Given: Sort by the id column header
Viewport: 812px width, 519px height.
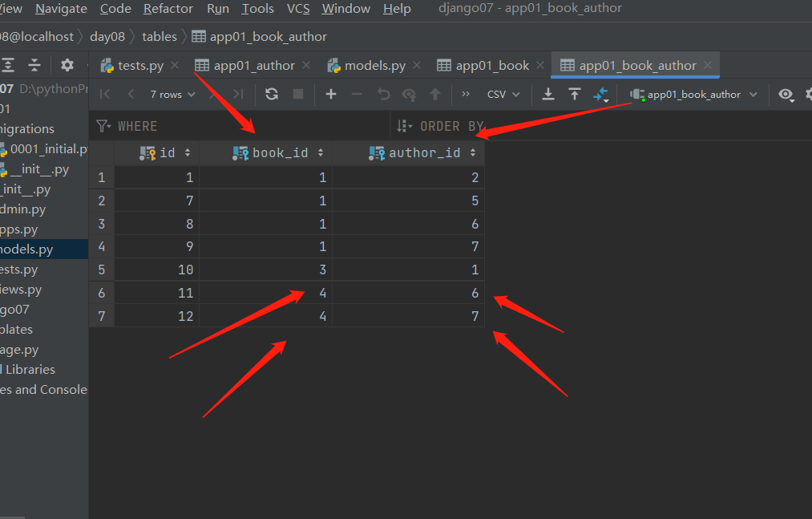Looking at the screenshot, I should point(157,153).
